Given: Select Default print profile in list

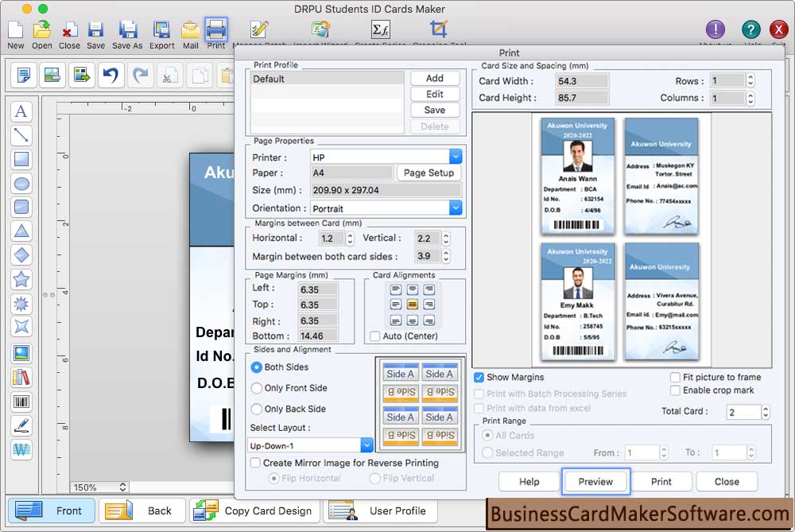Looking at the screenshot, I should point(328,79).
